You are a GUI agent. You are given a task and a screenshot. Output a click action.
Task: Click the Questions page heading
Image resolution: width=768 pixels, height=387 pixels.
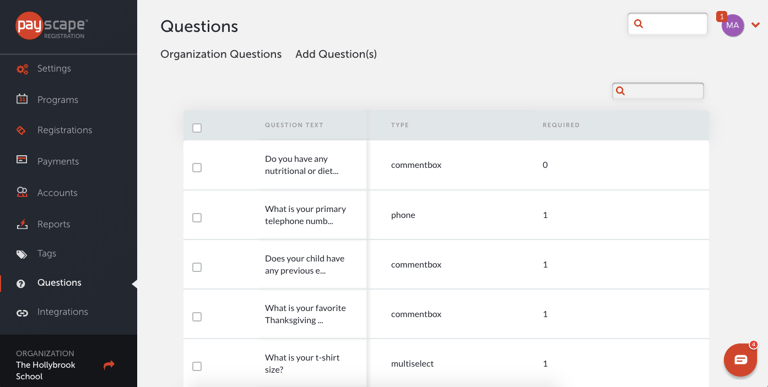[x=199, y=26]
